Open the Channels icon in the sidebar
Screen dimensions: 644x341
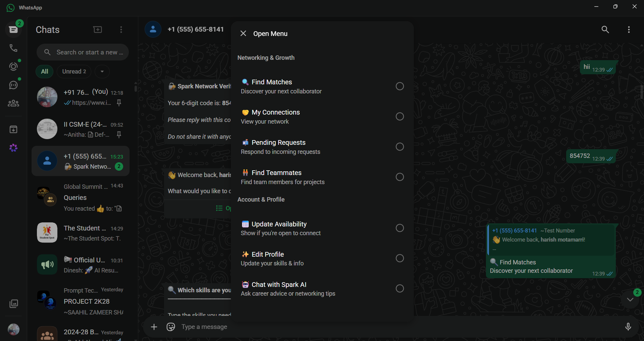point(13,85)
